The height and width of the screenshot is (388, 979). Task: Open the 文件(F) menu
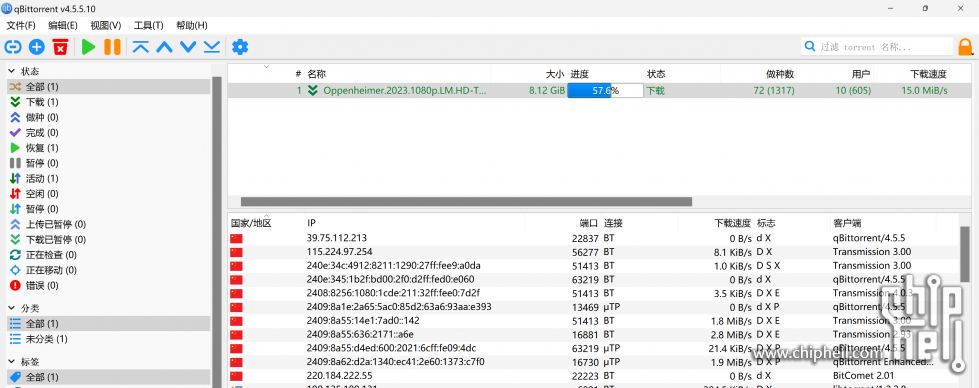coord(21,26)
